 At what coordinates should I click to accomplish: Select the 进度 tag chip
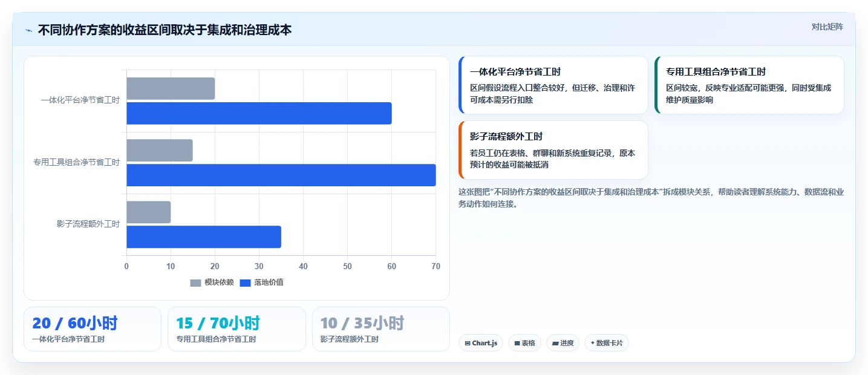[563, 343]
